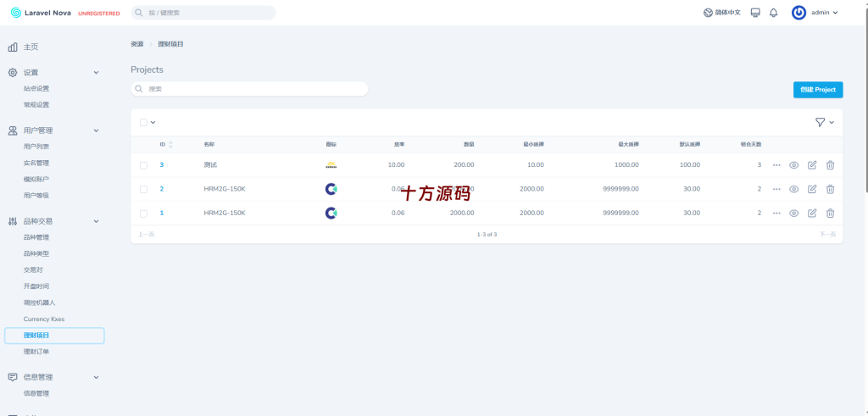
Task: Open the notifications bell
Action: [774, 13]
